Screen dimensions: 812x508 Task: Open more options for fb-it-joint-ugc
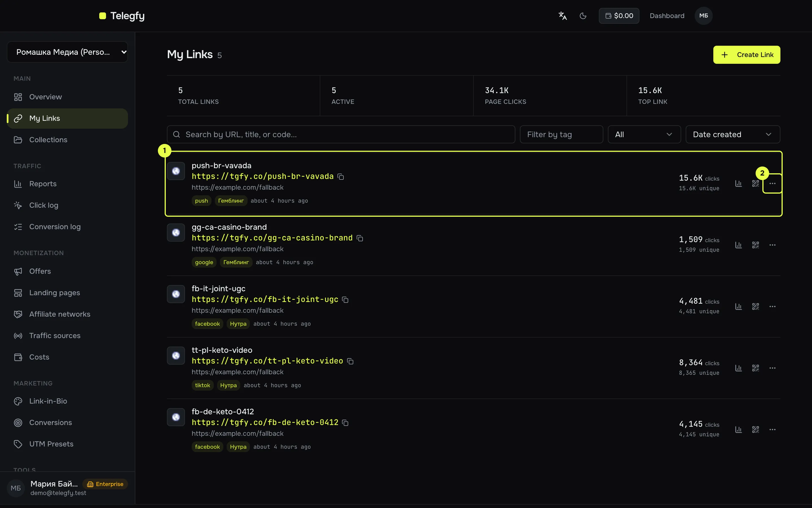click(773, 306)
